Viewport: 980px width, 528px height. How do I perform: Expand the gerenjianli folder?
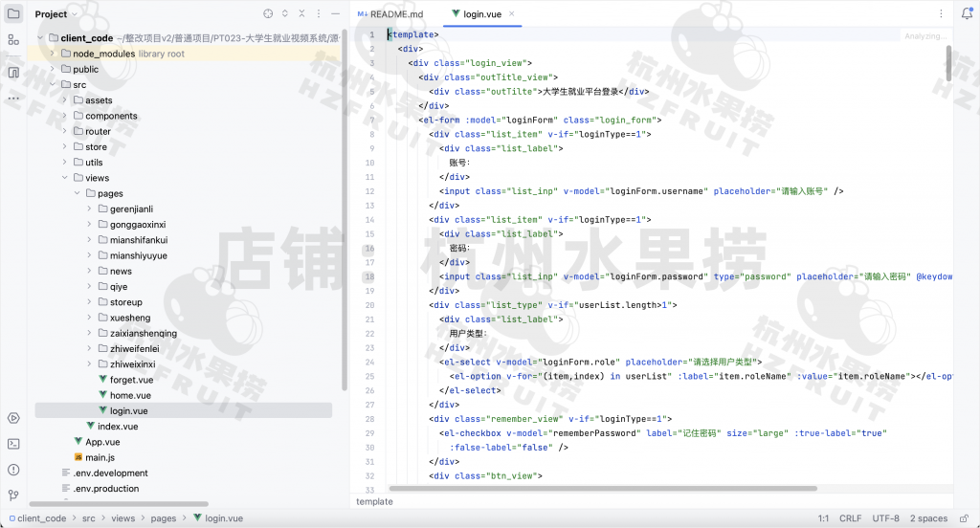tap(89, 209)
